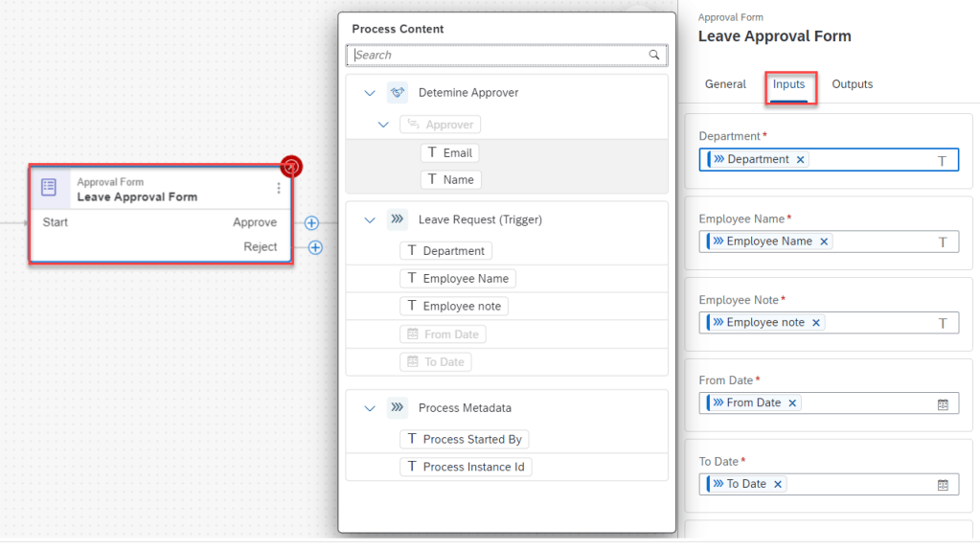Click the Process Content search field

498,55
